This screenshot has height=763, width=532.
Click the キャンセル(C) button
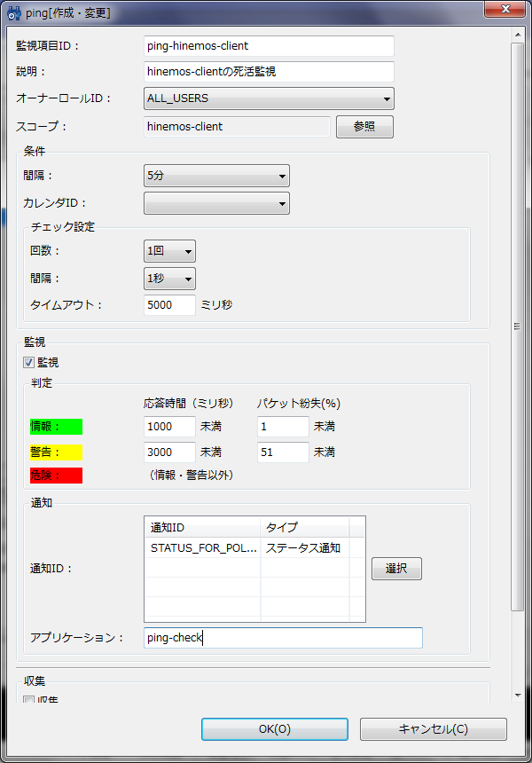[x=434, y=729]
